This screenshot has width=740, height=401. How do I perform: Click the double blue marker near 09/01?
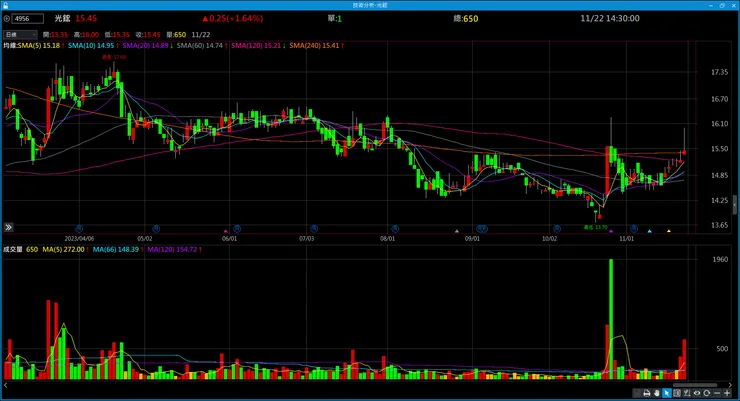[481, 229]
